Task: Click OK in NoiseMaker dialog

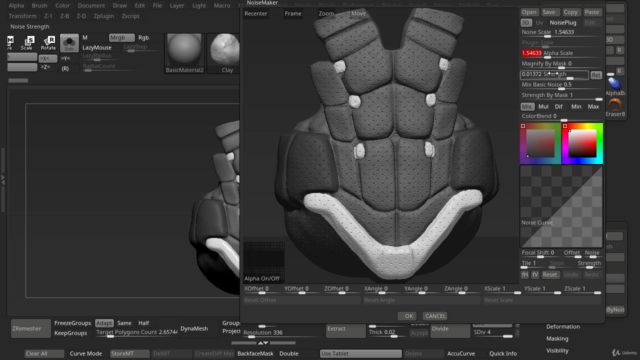Action: pos(408,316)
